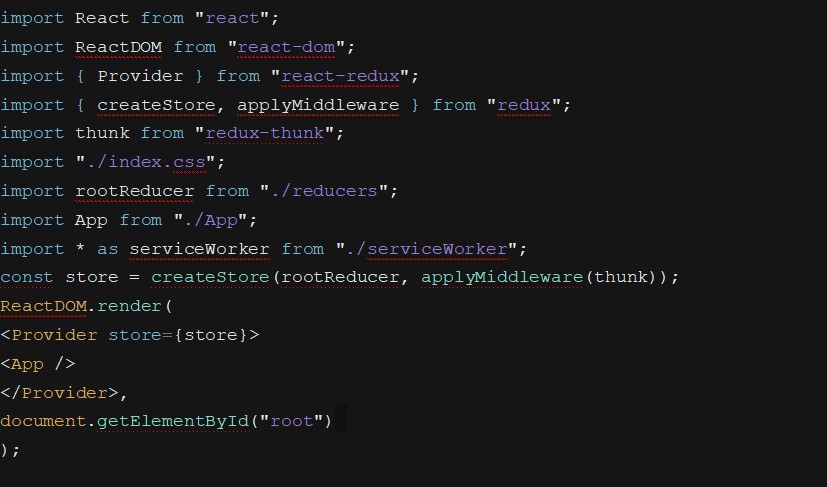
Task: Click the word ReactDOM in second import line
Action: (118, 47)
